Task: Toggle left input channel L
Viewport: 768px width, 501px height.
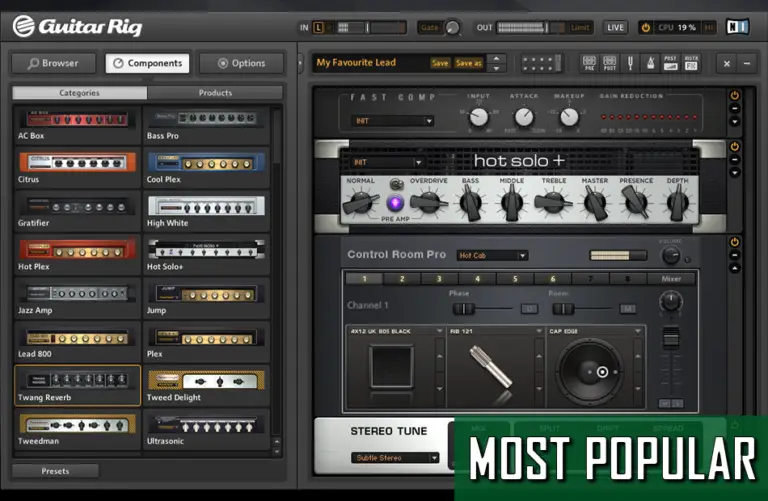Action: (x=318, y=27)
